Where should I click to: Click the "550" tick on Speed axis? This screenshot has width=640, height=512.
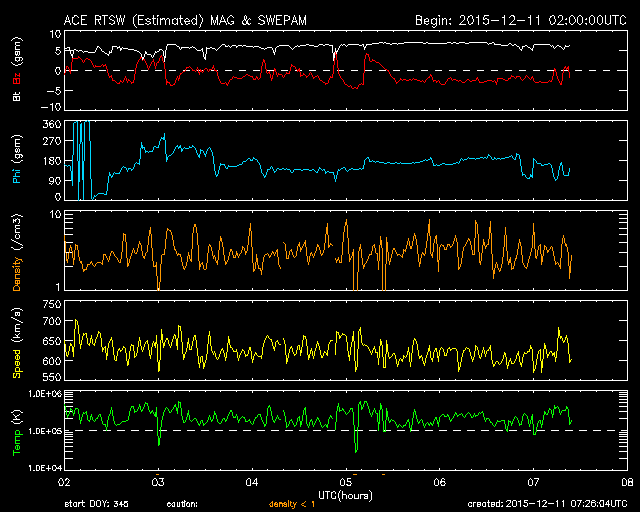click(52, 377)
